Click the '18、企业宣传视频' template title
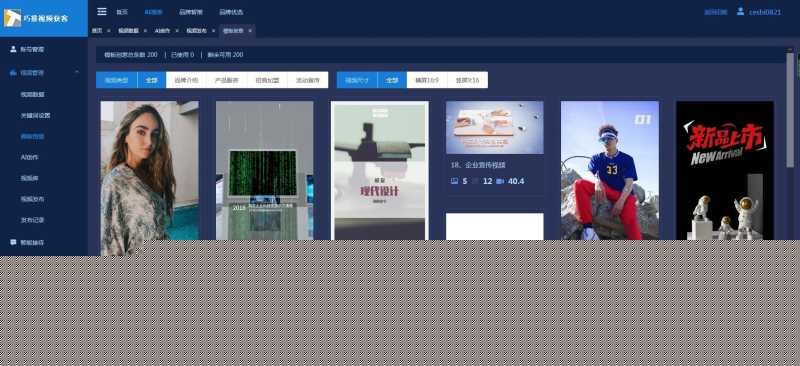 (478, 165)
